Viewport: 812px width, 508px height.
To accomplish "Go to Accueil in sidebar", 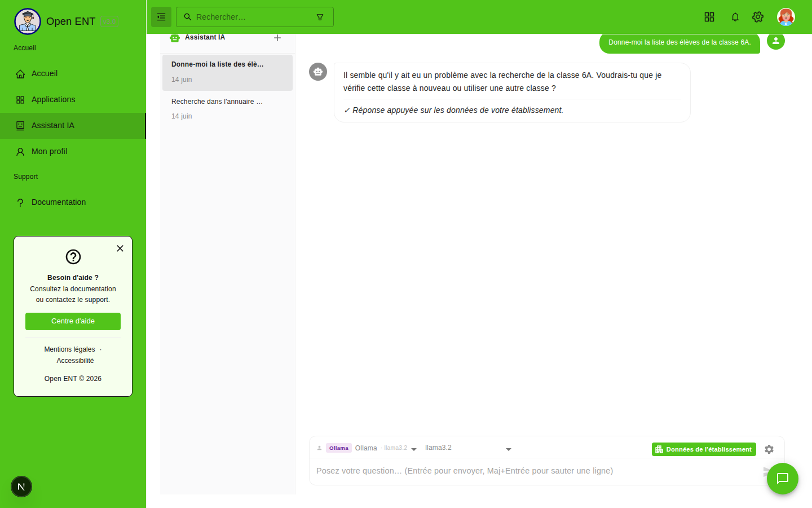I will click(x=73, y=74).
